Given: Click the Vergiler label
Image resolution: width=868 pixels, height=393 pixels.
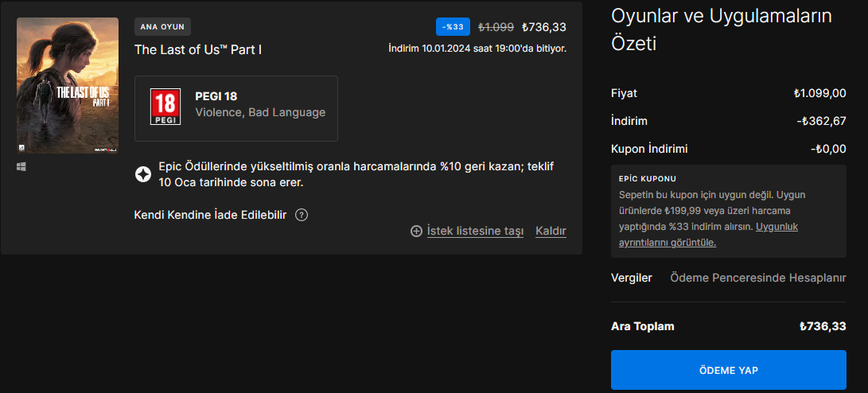Looking at the screenshot, I should pos(632,278).
